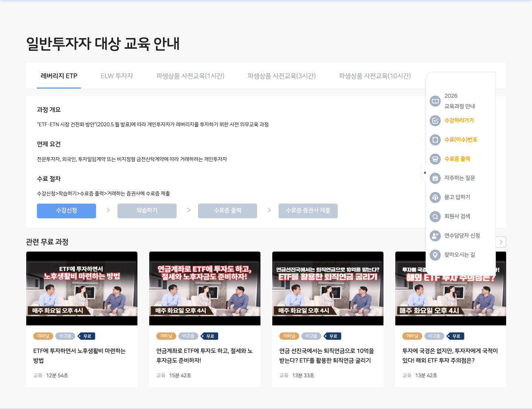Viewport: 532px width, 409px height.
Task: Click the 12분 54초 duration text
Action: [57, 375]
